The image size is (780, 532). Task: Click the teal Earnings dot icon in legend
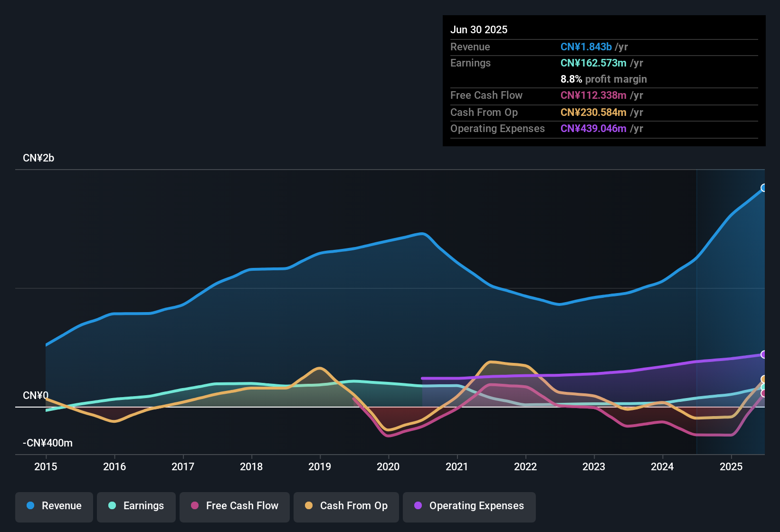click(112, 506)
